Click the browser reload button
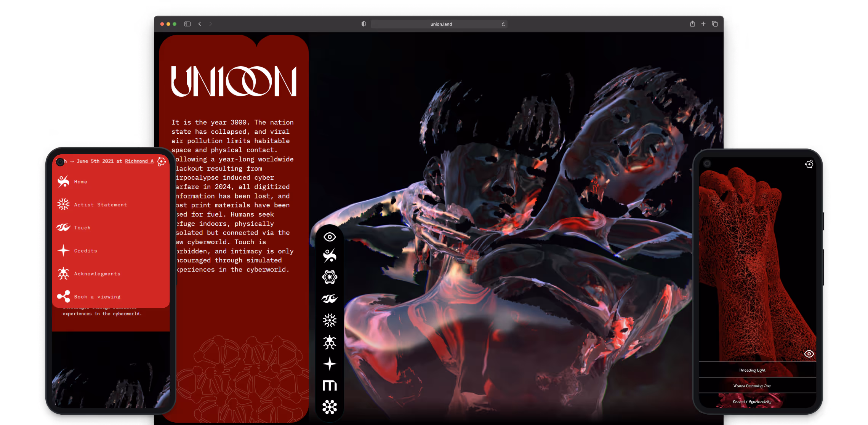Viewport: 868px width, 425px height. (503, 24)
